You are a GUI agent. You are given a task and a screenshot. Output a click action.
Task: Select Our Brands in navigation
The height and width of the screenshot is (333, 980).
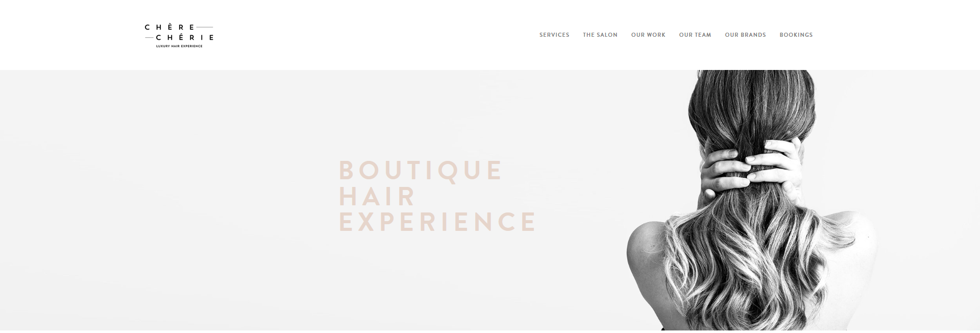tap(745, 35)
